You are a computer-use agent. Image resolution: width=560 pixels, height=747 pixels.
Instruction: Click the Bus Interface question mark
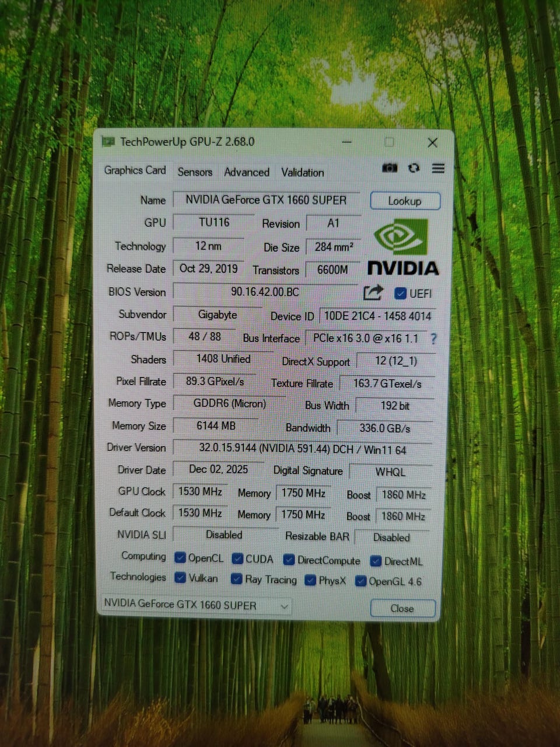coord(433,338)
